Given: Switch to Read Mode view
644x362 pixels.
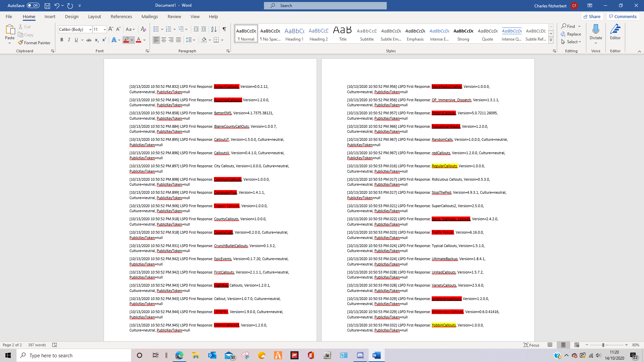Looking at the screenshot, I should click(x=550, y=345).
